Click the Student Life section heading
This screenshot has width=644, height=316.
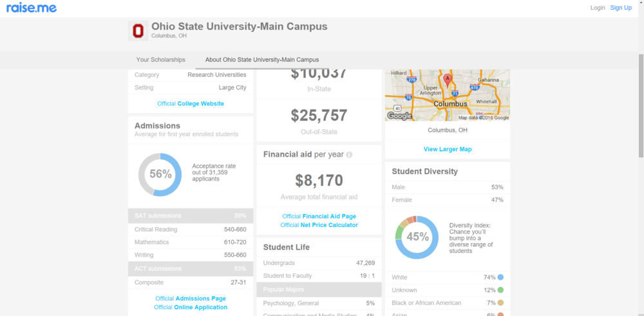click(x=287, y=247)
